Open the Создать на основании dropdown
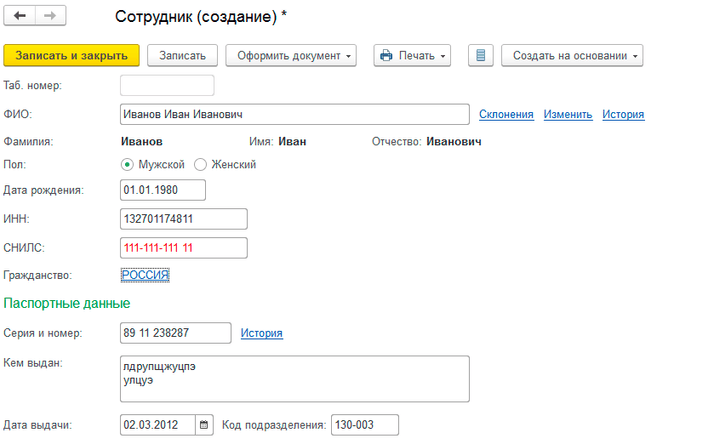Image resolution: width=714 pixels, height=443 pixels. 571,55
